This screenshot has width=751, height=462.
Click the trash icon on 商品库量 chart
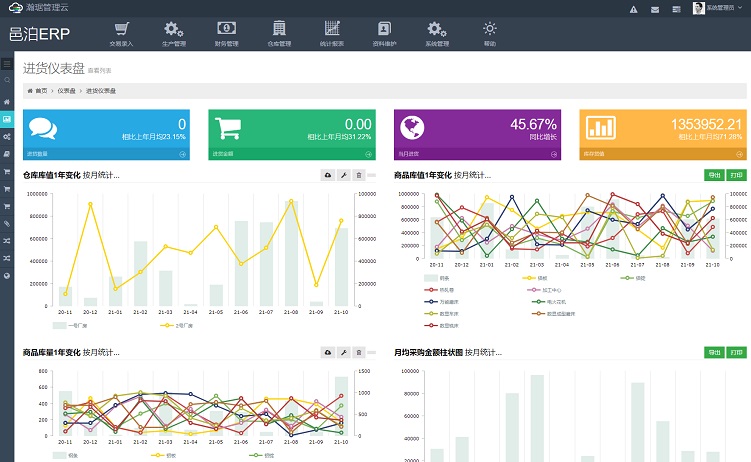pos(359,353)
